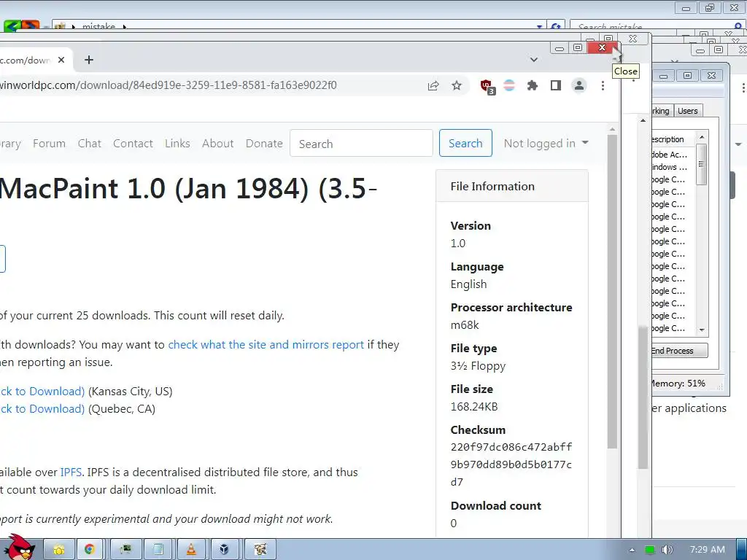Open the Contact navigation link
Image resolution: width=747 pixels, height=560 pixels.
(x=133, y=144)
